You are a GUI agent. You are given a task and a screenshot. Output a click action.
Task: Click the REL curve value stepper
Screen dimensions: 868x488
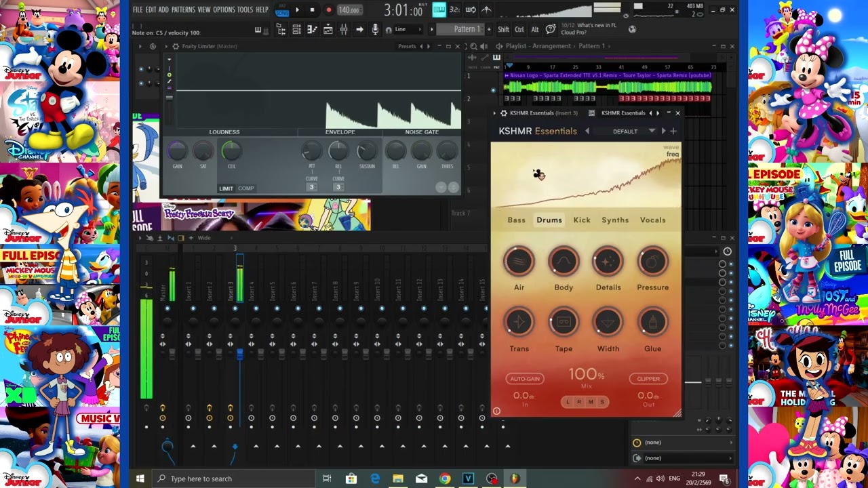pyautogui.click(x=338, y=187)
